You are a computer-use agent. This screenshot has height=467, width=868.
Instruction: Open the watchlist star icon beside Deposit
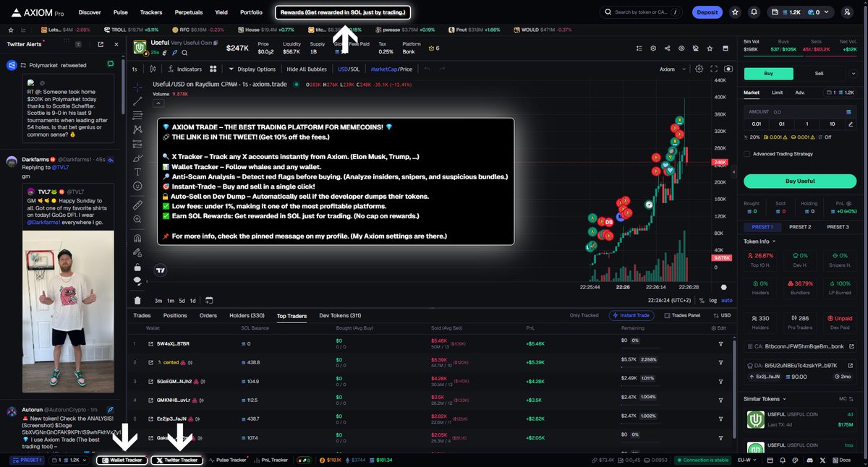[x=735, y=12]
